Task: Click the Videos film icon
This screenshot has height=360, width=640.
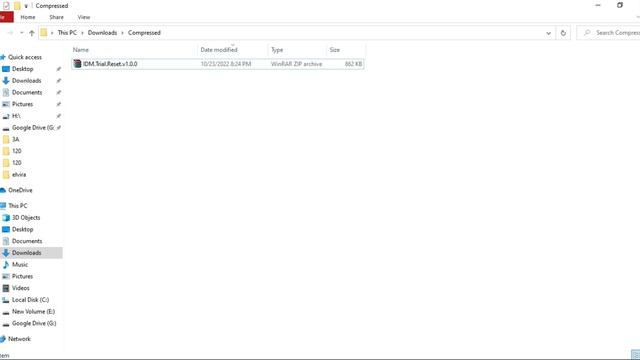Action: [x=6, y=288]
